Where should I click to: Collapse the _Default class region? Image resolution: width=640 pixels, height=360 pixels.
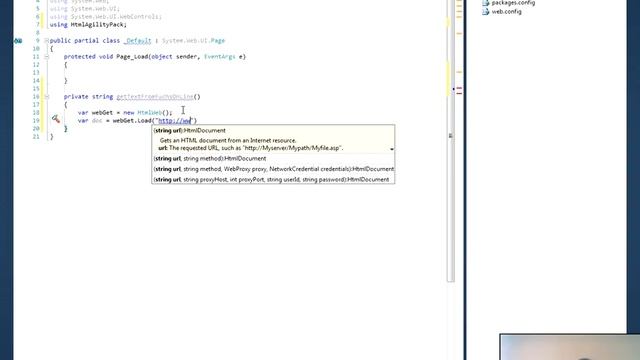coord(46,41)
